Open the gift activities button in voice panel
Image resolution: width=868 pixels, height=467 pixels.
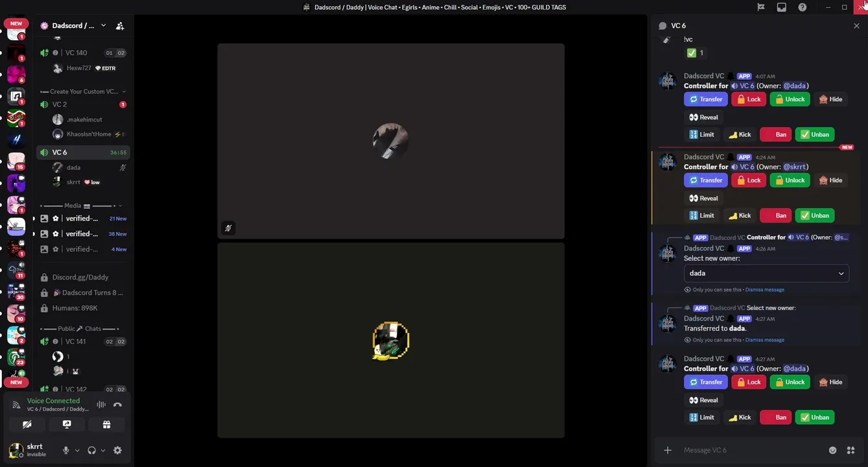[x=106, y=424]
